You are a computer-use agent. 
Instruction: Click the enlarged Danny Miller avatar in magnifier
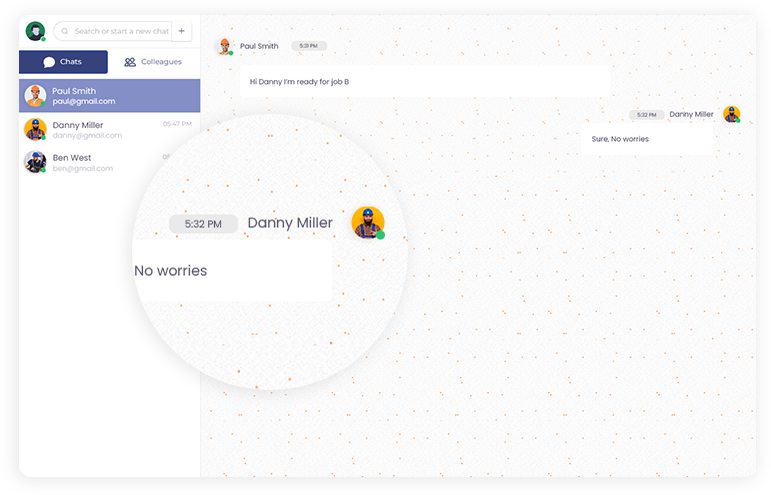click(368, 222)
